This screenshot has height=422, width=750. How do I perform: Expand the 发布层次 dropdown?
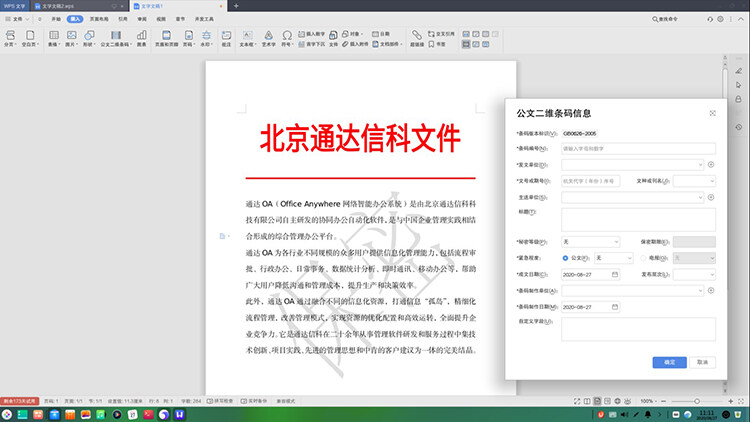coord(694,274)
